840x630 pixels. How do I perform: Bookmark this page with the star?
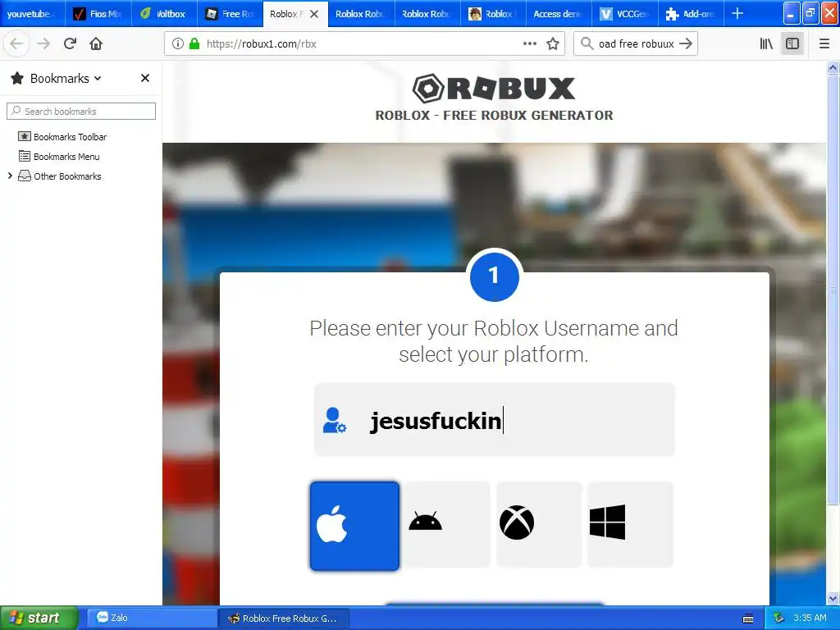point(553,44)
